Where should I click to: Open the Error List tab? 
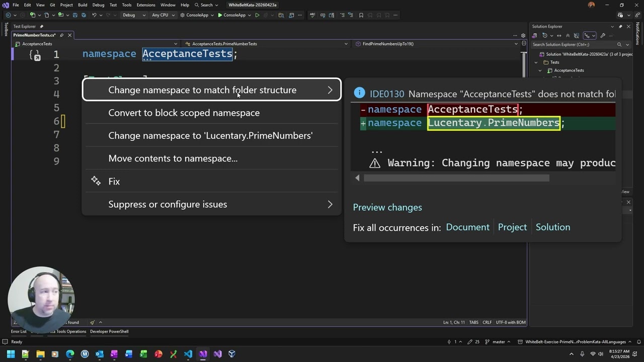(x=19, y=331)
